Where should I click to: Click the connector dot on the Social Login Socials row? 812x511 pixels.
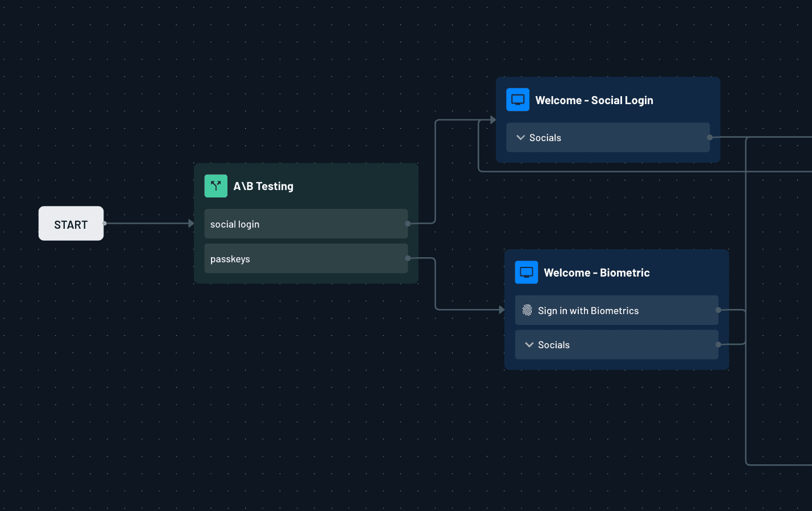pos(709,137)
